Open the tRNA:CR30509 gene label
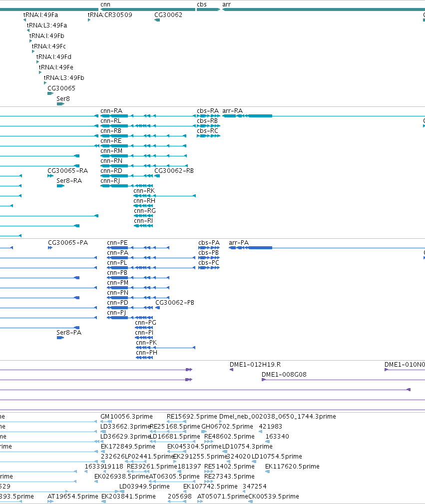Viewport: 425px width, 504px height. [x=110, y=15]
